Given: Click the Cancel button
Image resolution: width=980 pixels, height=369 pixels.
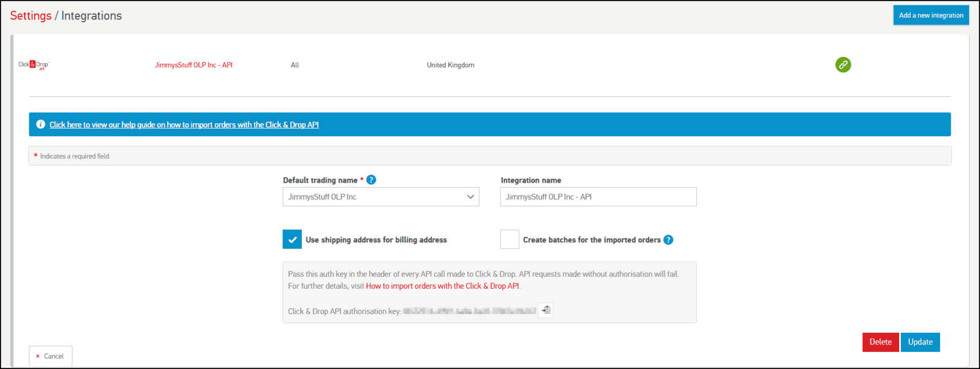Looking at the screenshot, I should (x=50, y=356).
